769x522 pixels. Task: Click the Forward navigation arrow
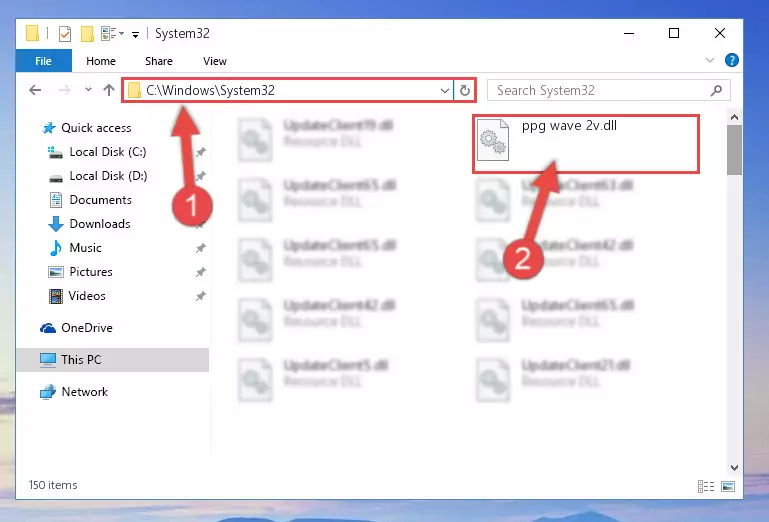pos(64,90)
